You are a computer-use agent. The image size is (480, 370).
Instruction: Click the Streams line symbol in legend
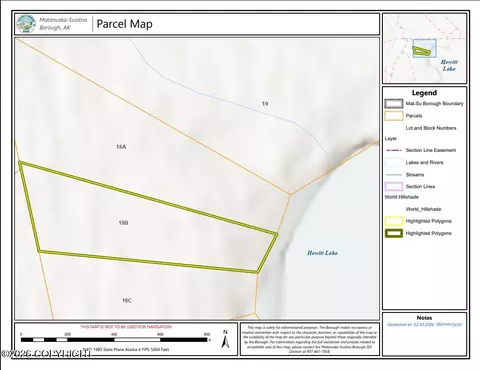394,175
